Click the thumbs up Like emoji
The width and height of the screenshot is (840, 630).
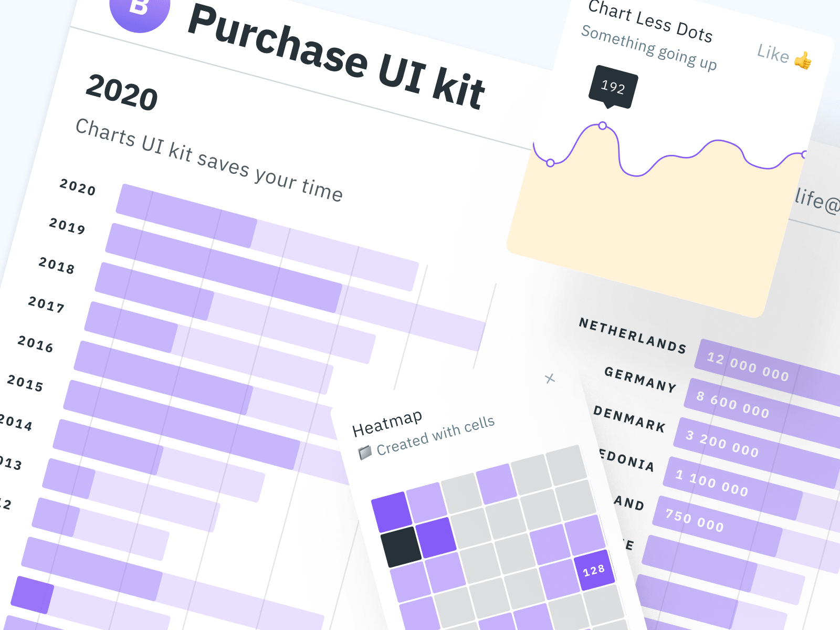coord(803,60)
